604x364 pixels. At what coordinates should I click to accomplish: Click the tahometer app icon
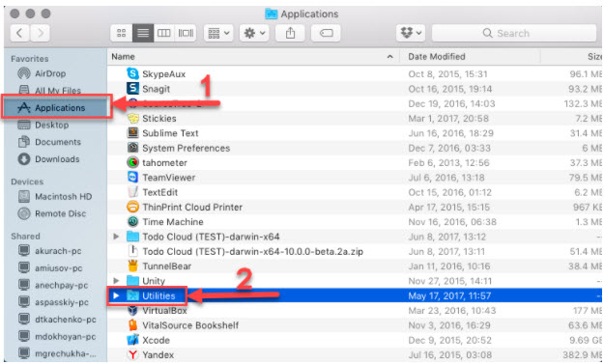[x=132, y=162]
